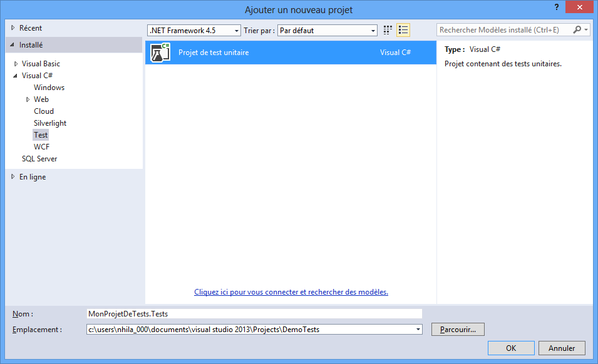
Task: Switch to medium icons list view
Action: [x=403, y=30]
